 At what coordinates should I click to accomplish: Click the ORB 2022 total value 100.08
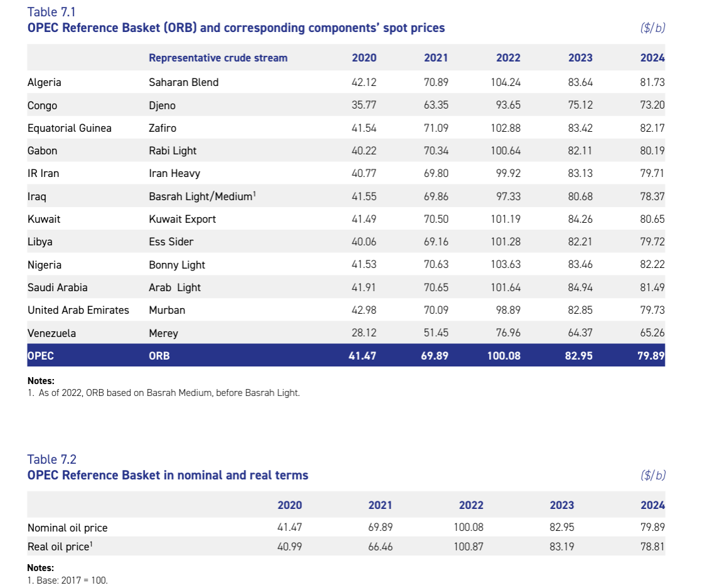click(504, 356)
